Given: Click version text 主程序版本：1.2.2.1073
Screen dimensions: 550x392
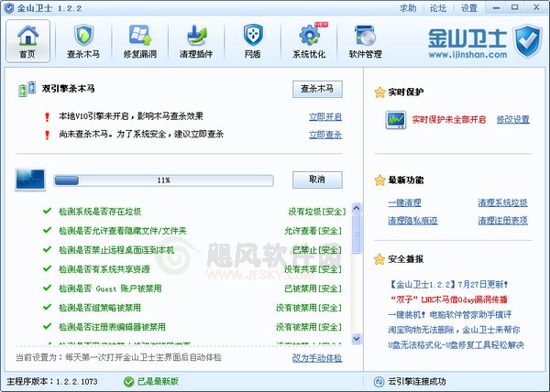Looking at the screenshot, I should (52, 382).
